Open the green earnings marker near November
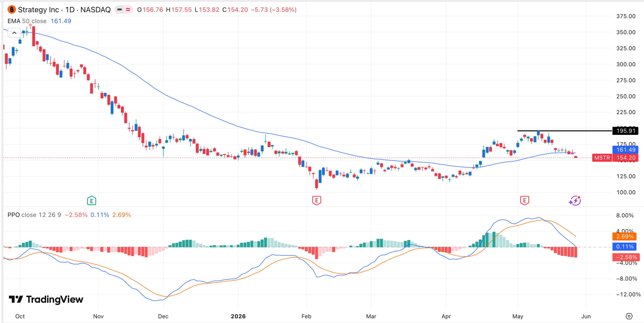Image resolution: width=644 pixels, height=323 pixels. click(92, 201)
